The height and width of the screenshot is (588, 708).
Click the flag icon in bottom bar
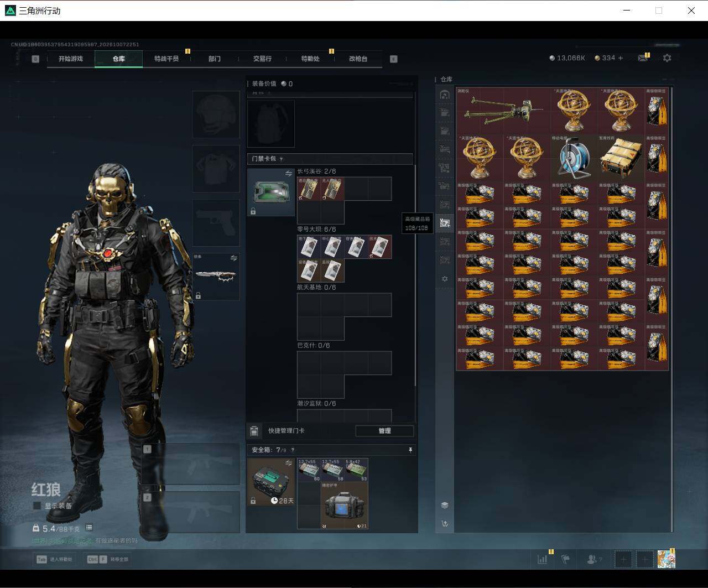pos(565,559)
